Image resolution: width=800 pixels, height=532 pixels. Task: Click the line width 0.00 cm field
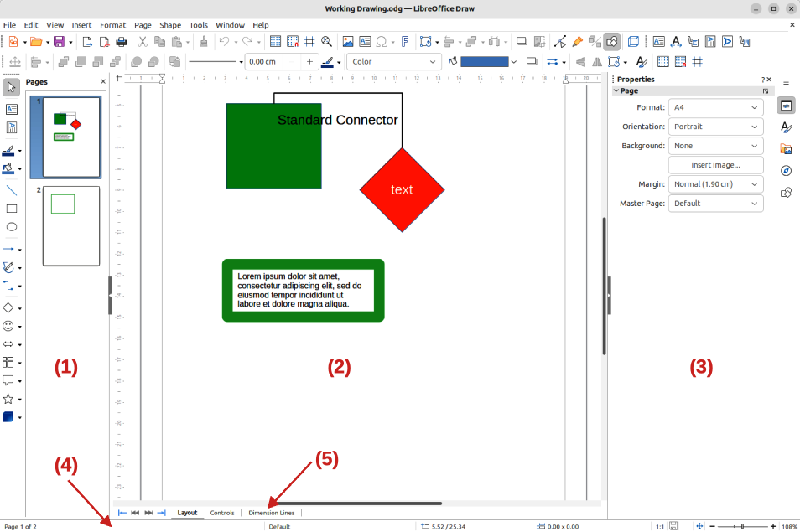click(264, 62)
